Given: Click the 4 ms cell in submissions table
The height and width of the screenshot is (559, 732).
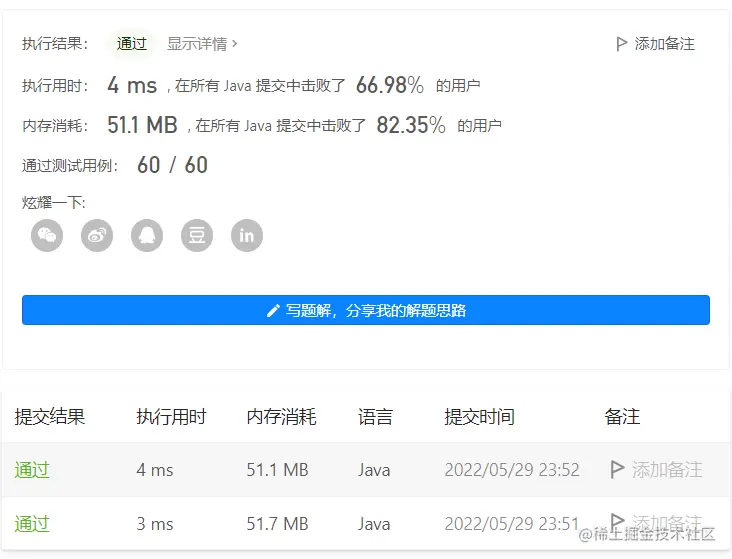Looking at the screenshot, I should click(x=155, y=470).
